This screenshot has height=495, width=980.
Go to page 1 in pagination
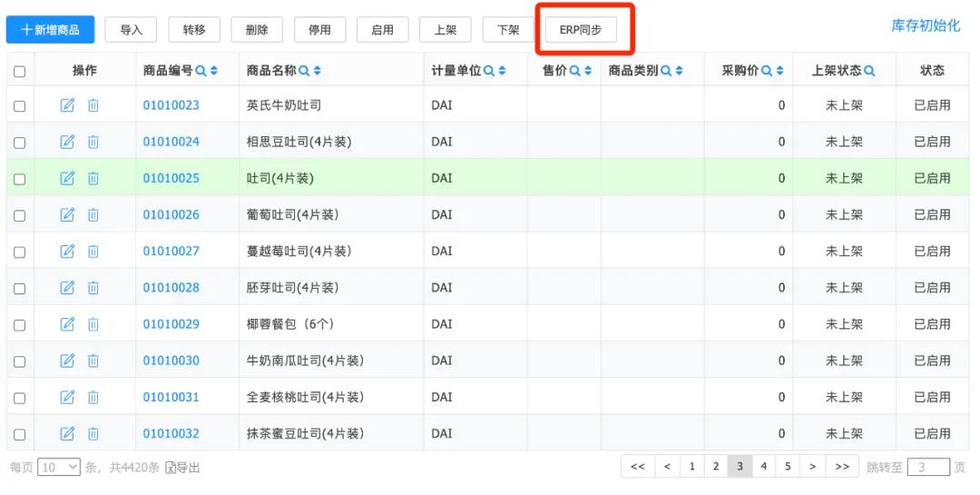click(691, 466)
